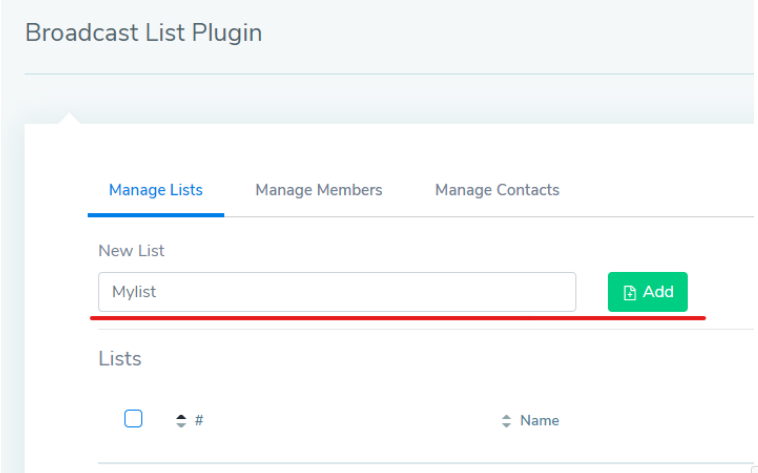The image size is (758, 473).
Task: Click the up arrow of Name sort
Action: tap(506, 416)
